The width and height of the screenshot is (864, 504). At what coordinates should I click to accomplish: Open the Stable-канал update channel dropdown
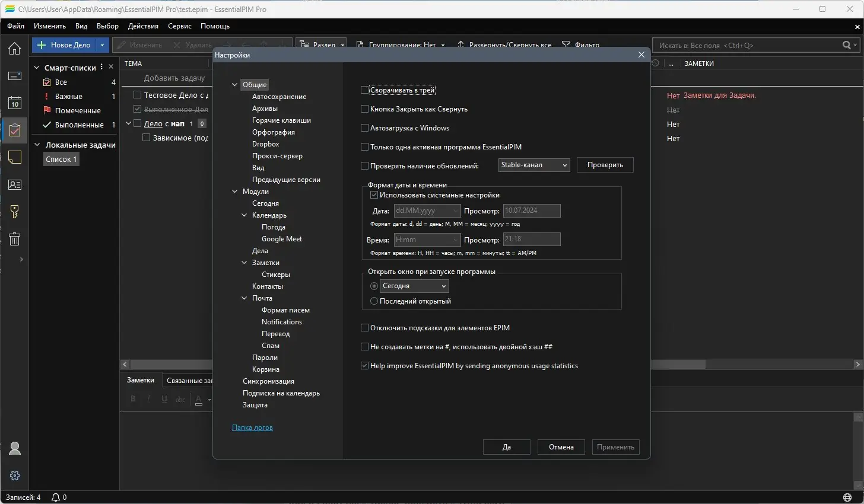[x=534, y=165]
